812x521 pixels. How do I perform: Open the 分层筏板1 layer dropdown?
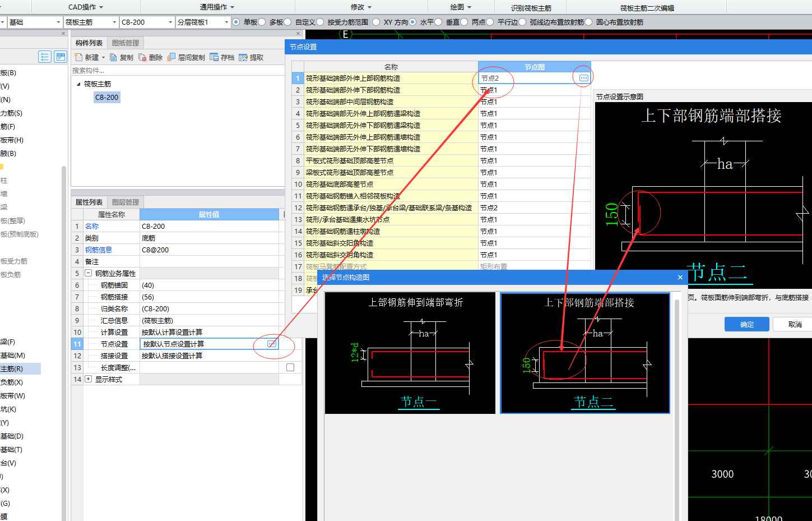click(226, 22)
